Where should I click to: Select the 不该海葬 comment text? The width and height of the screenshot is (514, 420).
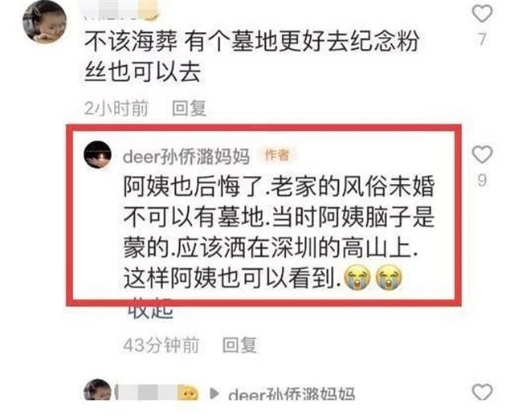tap(251, 56)
